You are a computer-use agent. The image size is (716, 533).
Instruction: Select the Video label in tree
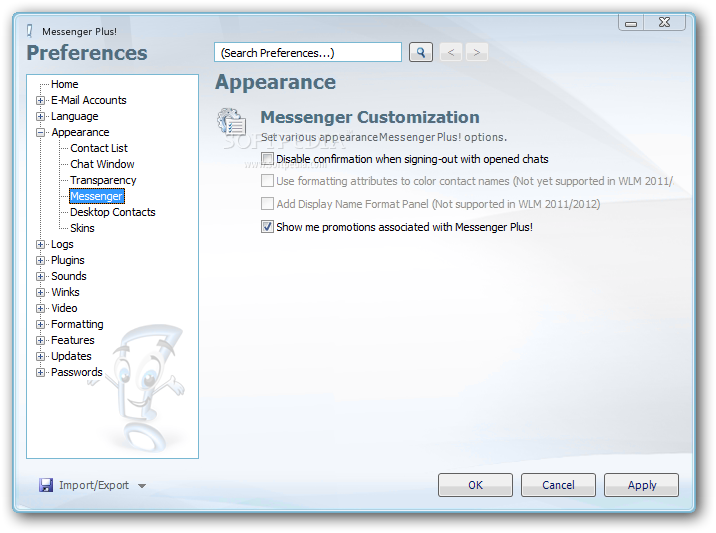coord(64,308)
